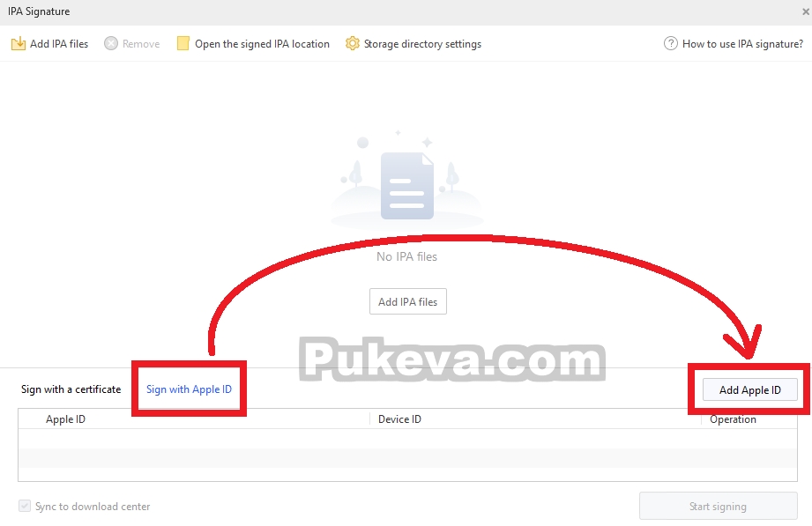
Task: Click the centered Add IPA files button
Action: click(408, 301)
